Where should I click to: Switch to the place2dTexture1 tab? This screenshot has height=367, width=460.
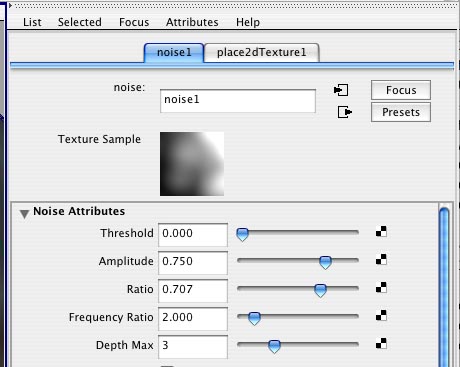click(x=262, y=53)
